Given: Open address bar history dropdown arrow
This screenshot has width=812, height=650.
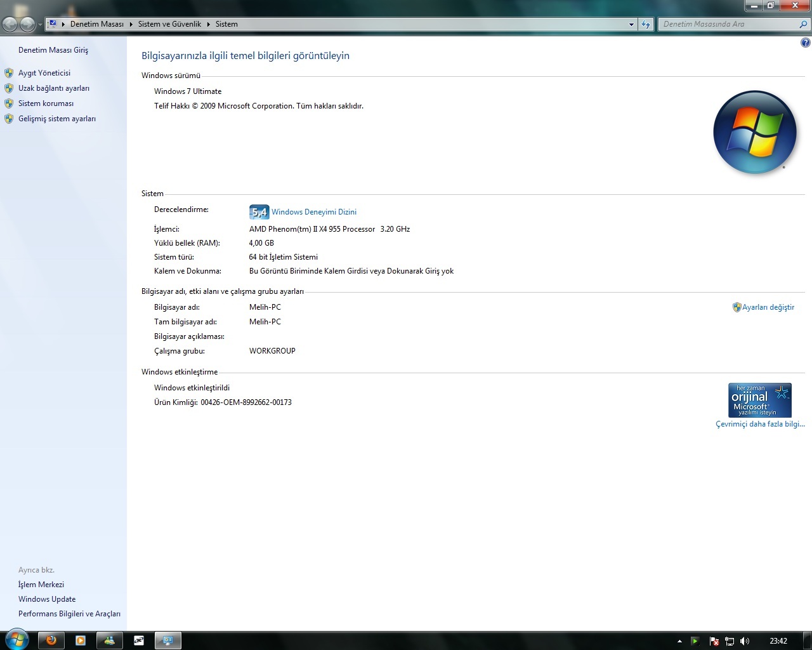Looking at the screenshot, I should point(631,24).
